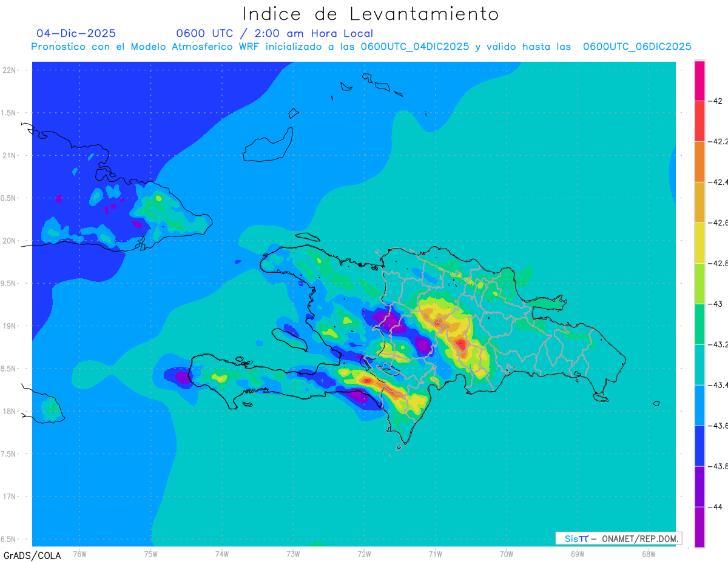Click the '69W' longitude label
This screenshot has width=728, height=562.
(578, 553)
